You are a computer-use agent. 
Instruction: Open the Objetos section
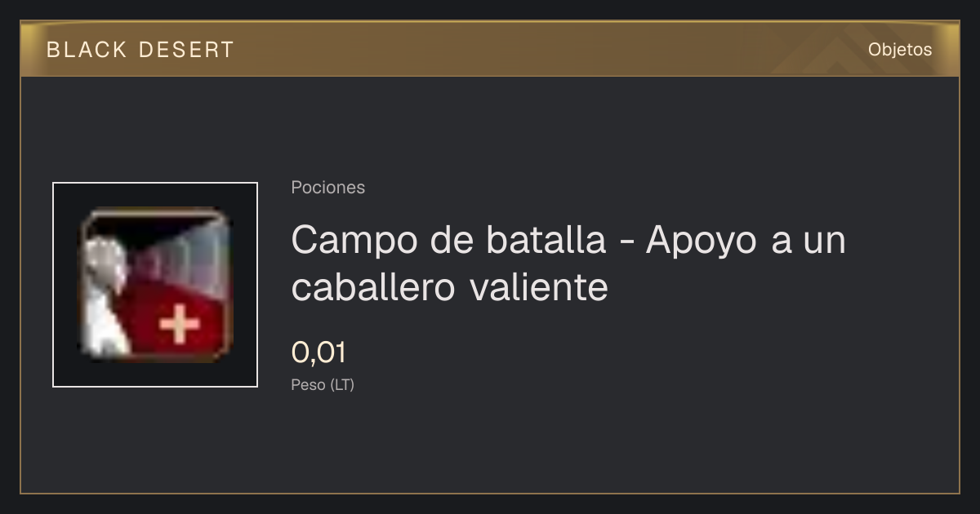[x=900, y=50]
